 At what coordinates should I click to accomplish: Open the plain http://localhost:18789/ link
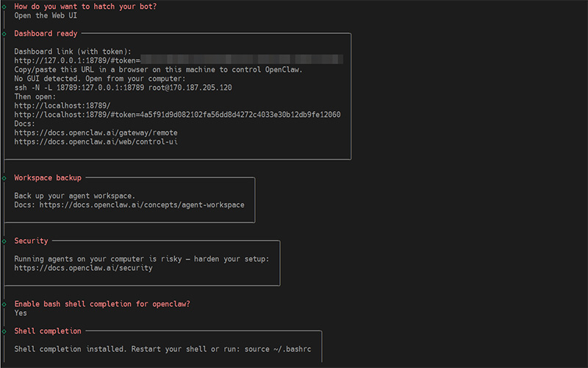coord(62,105)
